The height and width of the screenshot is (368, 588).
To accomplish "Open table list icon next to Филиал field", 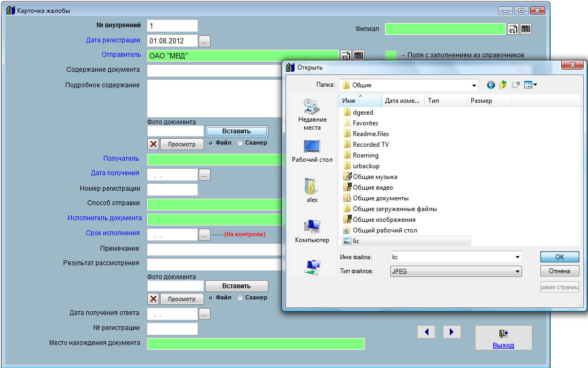I will 526,29.
